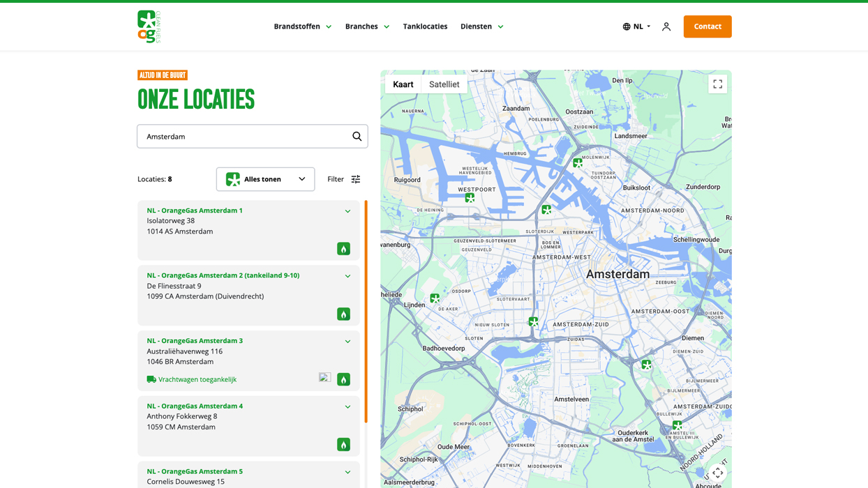868x488 pixels.
Task: Select station marker near Bullewijk
Action: pos(677,425)
